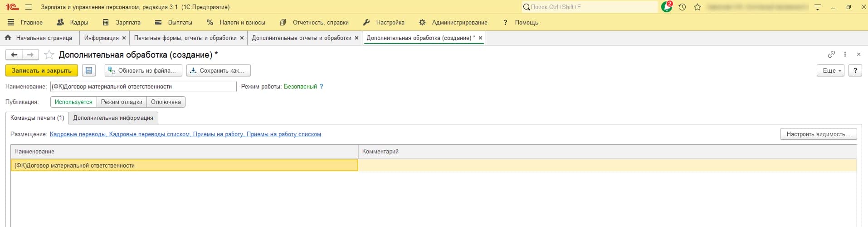Screen dimensions: 868x227
Task: Open the Настройка section
Action: pyautogui.click(x=384, y=22)
